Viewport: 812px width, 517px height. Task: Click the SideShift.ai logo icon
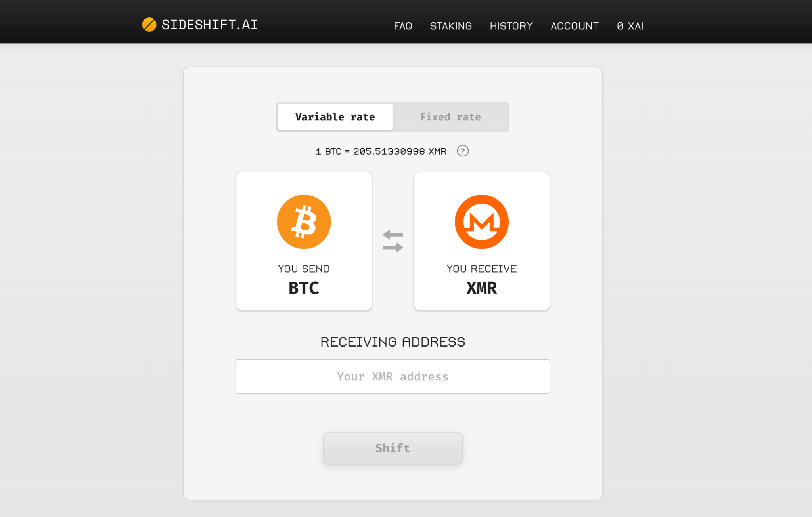coord(149,25)
